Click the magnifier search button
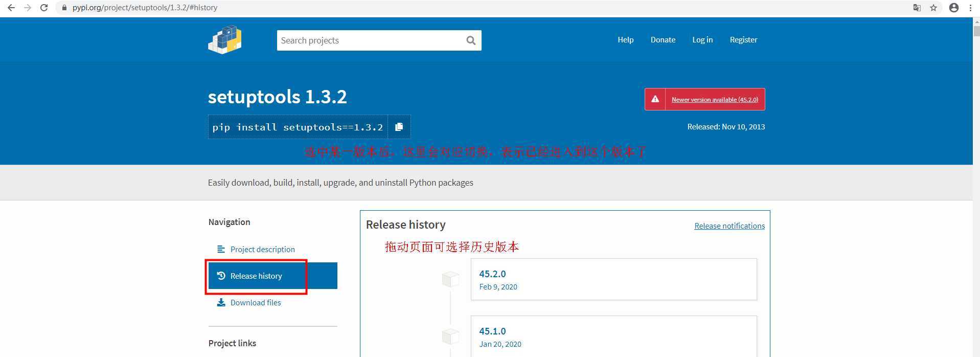 coord(471,40)
